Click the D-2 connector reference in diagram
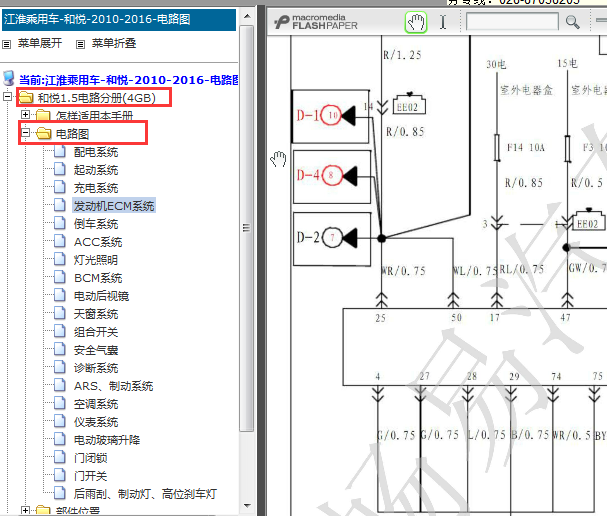The width and height of the screenshot is (607, 516). 332,239
